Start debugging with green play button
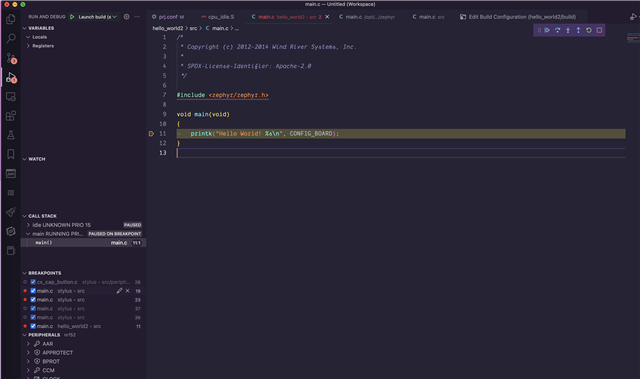This screenshot has width=640, height=379. (72, 17)
